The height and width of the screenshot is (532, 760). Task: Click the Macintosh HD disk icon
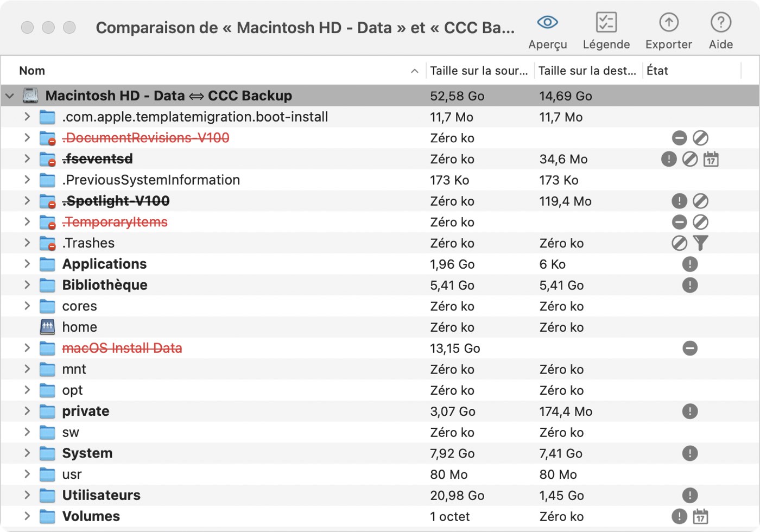(30, 96)
